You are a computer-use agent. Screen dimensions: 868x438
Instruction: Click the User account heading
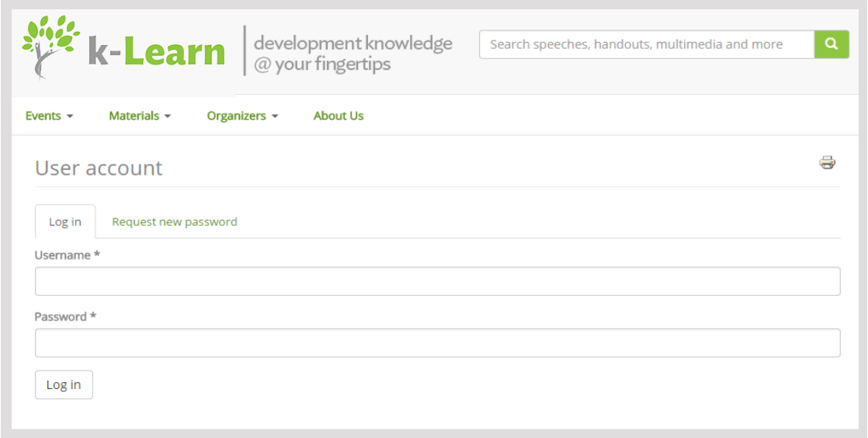tap(99, 168)
